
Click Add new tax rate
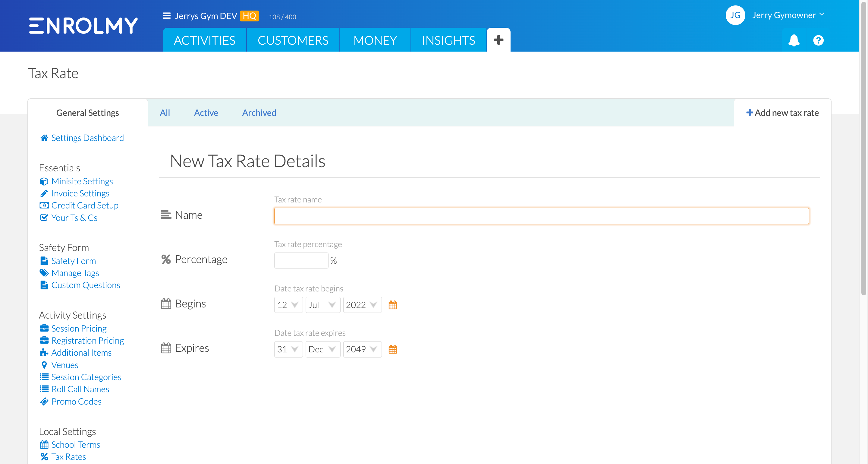pos(782,113)
